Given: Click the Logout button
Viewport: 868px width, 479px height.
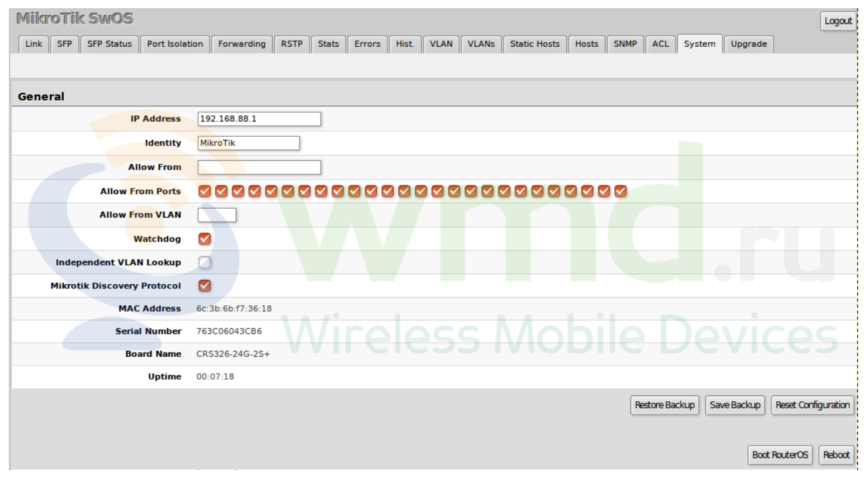Looking at the screenshot, I should click(x=838, y=21).
